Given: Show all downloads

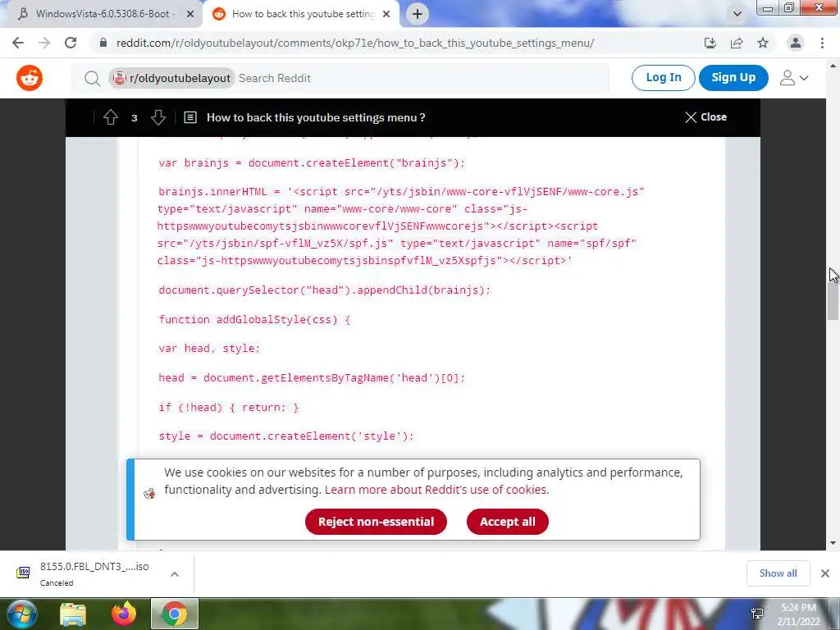Looking at the screenshot, I should coord(778,573).
